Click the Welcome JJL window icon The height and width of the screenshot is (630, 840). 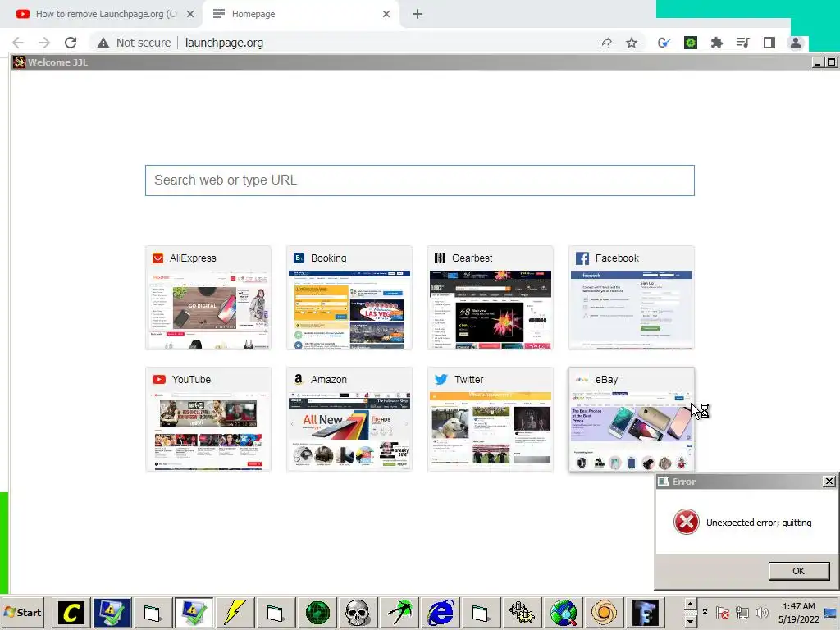pyautogui.click(x=20, y=62)
